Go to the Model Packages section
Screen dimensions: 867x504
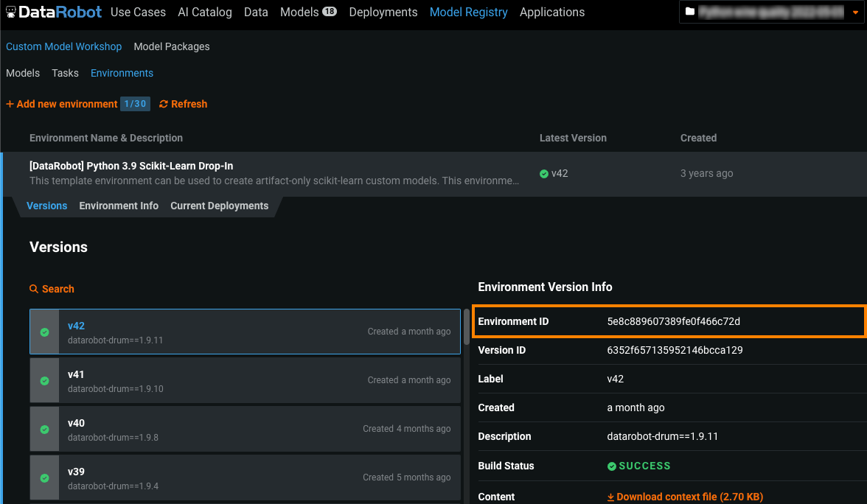172,46
